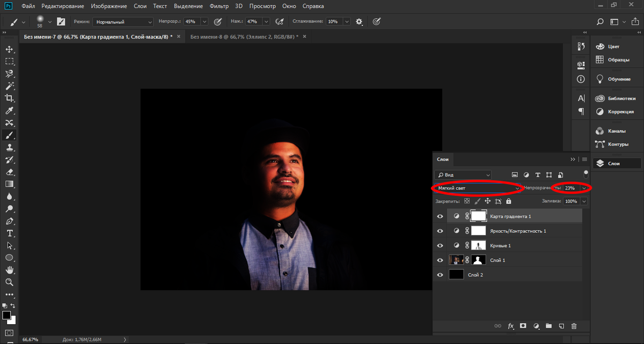Hide the Карта градиента 1 layer
The width and height of the screenshot is (644, 344).
tap(440, 216)
